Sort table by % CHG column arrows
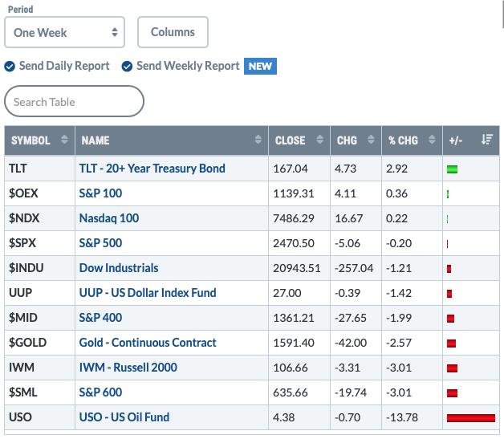Image resolution: width=504 pixels, height=439 pixels. (432, 140)
